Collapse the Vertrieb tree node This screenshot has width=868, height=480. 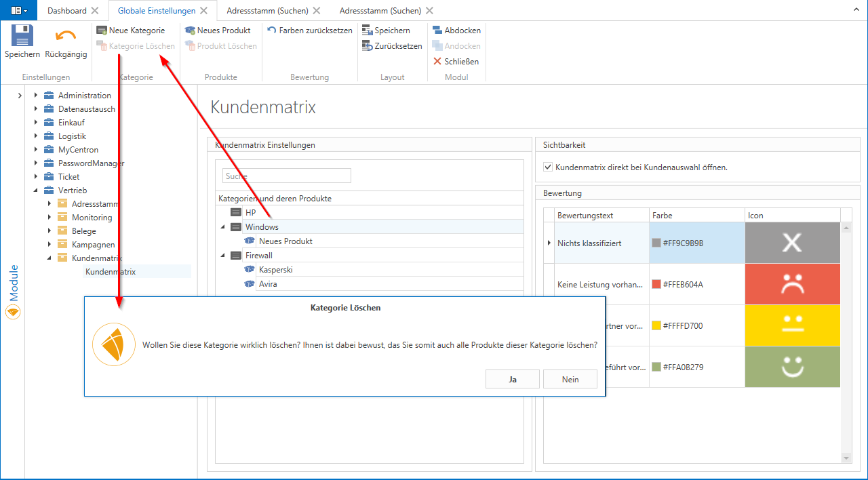[35, 191]
